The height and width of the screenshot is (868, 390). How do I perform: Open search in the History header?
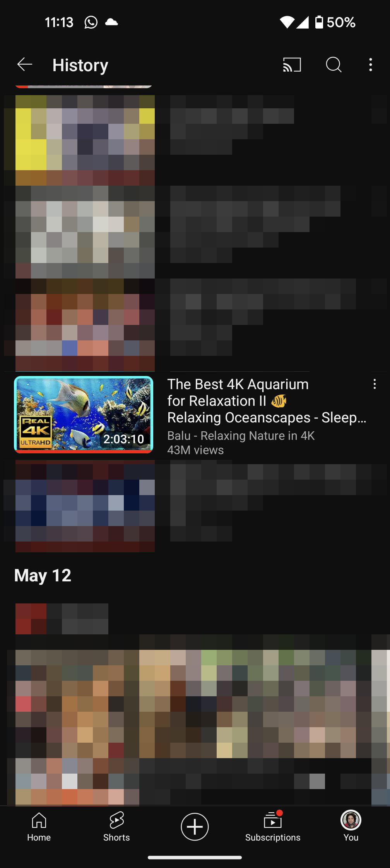[x=334, y=65]
